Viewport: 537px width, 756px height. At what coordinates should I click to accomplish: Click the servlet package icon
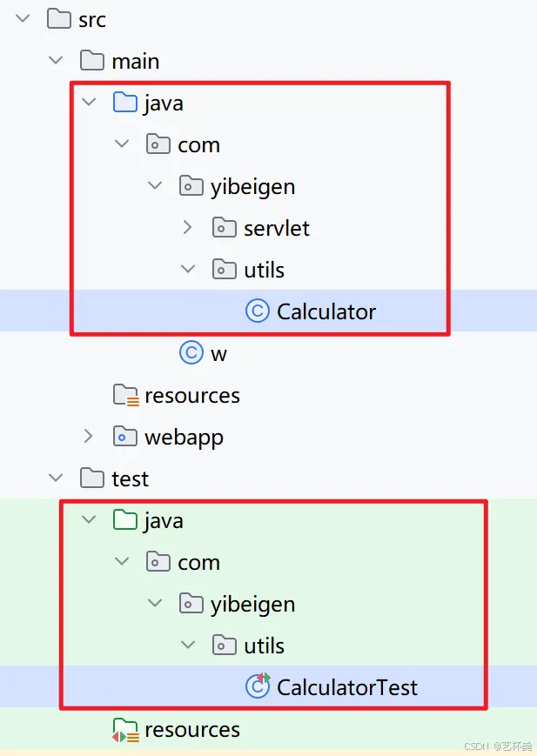(x=225, y=228)
